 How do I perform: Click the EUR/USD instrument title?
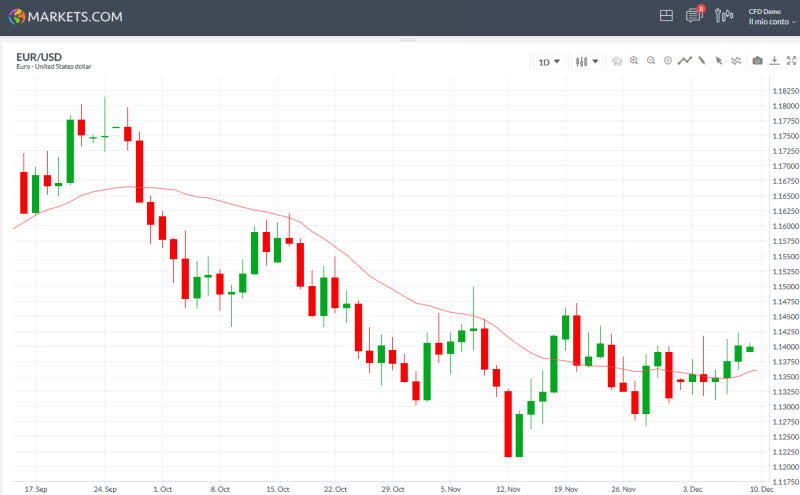[38, 57]
